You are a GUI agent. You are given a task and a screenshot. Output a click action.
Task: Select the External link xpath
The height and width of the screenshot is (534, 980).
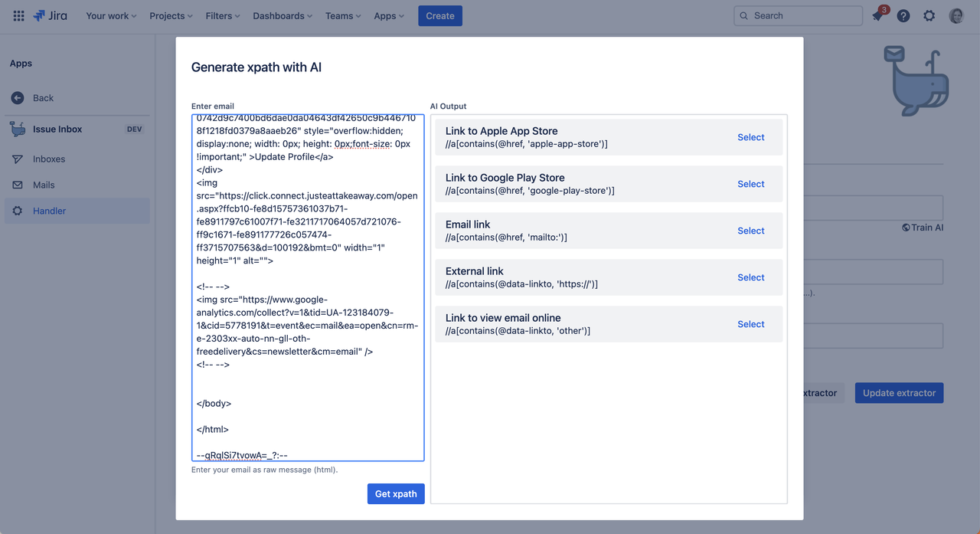750,277
